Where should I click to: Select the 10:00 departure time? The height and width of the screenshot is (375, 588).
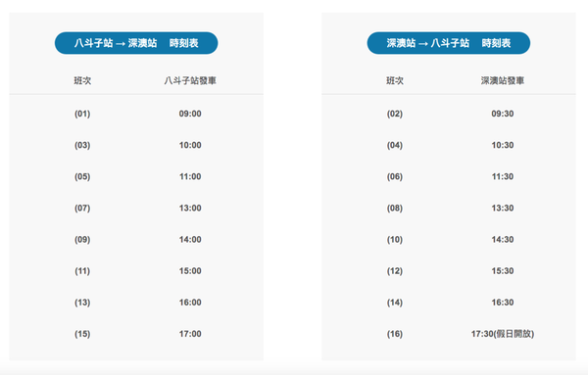[x=190, y=145]
